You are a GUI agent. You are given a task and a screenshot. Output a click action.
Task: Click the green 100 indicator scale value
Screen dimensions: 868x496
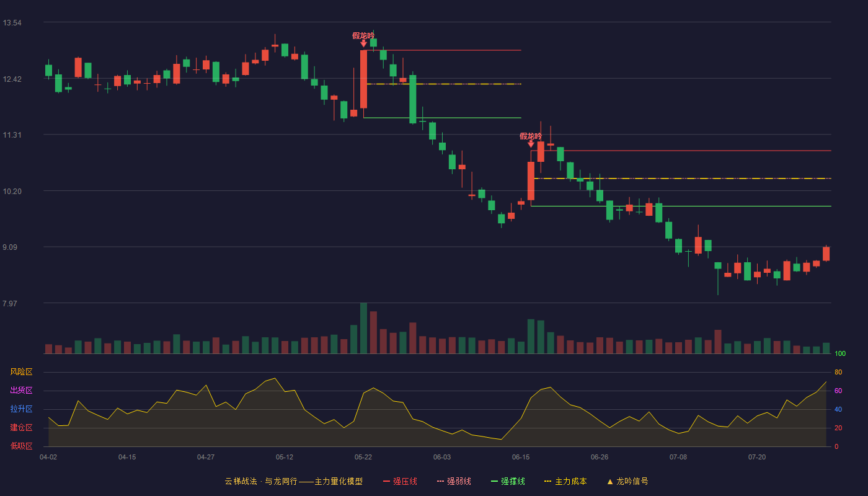(x=840, y=354)
